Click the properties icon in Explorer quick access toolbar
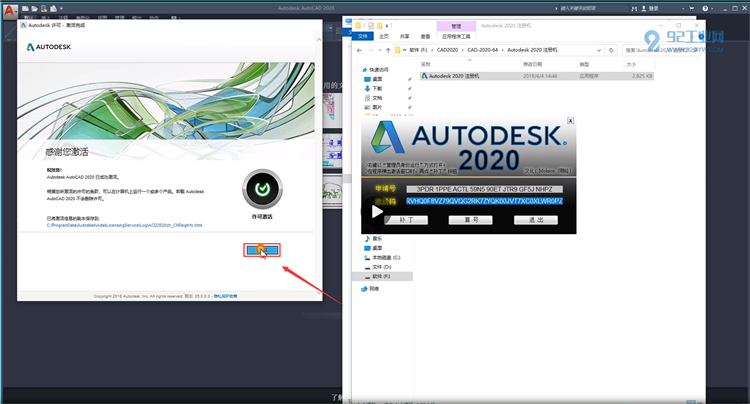750x404 pixels. click(x=371, y=26)
